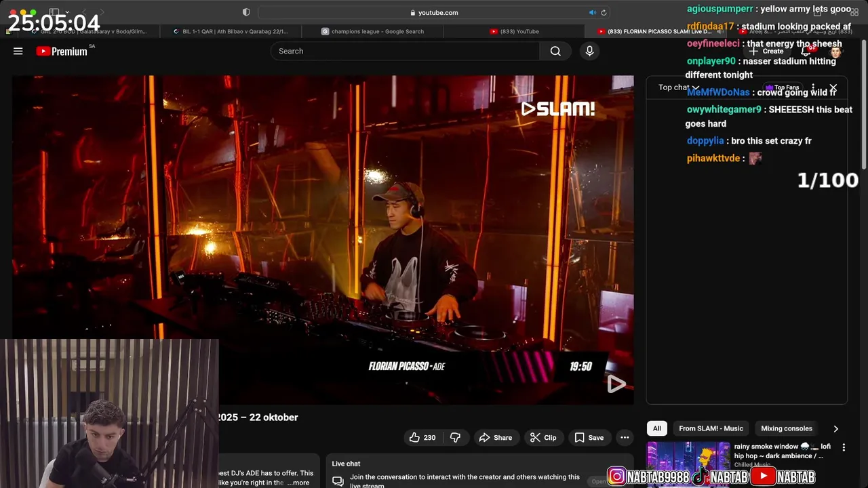Open the account avatar menu

pos(835,52)
